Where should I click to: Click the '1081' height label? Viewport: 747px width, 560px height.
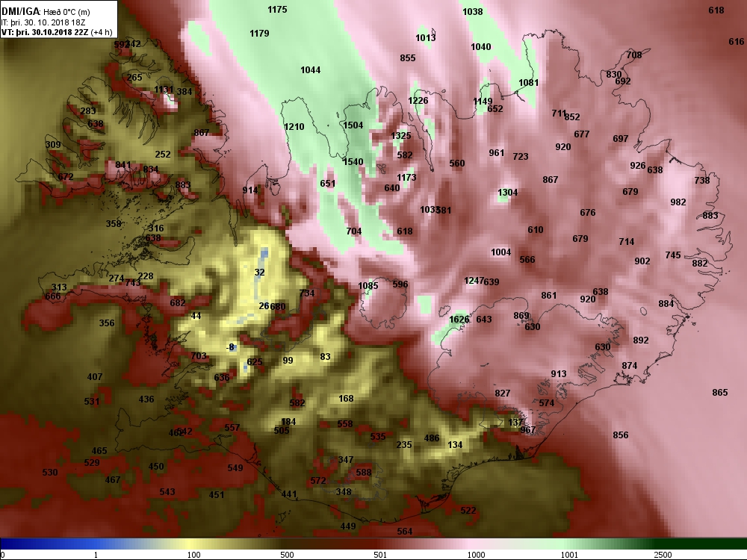528,82
